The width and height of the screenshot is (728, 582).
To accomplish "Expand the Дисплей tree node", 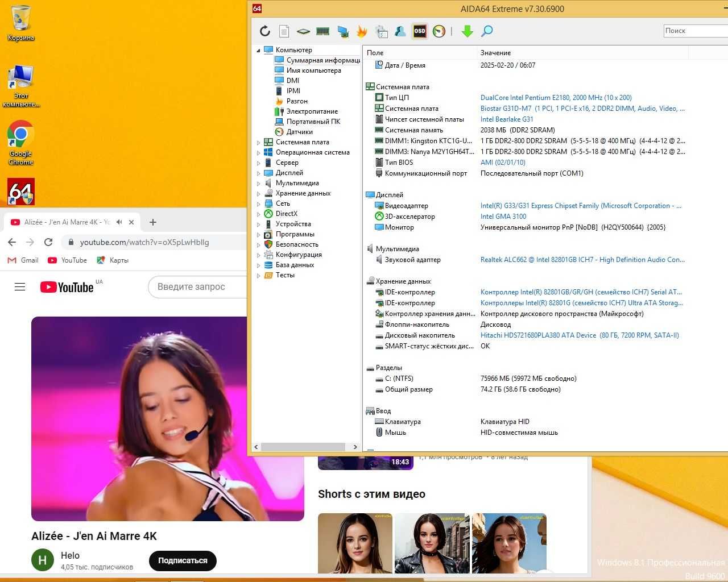I will coord(258,173).
